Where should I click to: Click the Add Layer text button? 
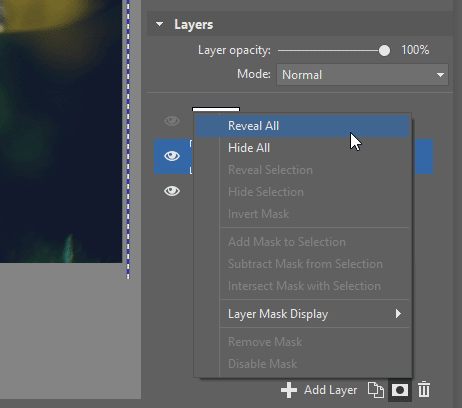pos(330,390)
